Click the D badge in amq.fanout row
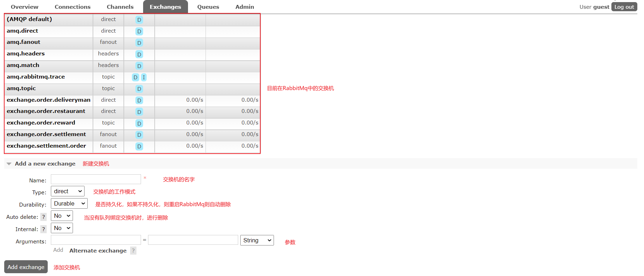 coord(139,43)
